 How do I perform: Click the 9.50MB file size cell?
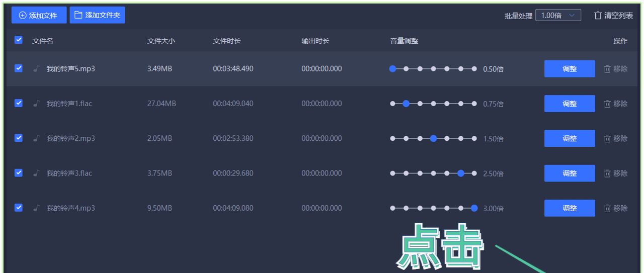(159, 208)
